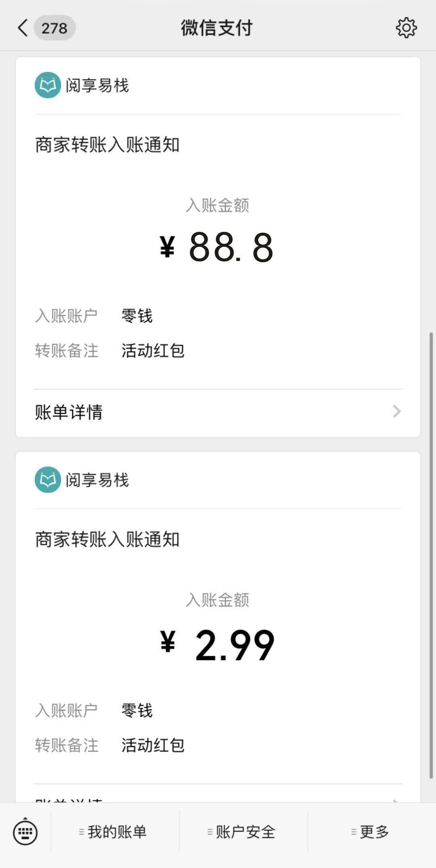The height and width of the screenshot is (868, 436).
Task: Tap 阅享易栈 name in the ¥88.8 card
Action: [97, 86]
